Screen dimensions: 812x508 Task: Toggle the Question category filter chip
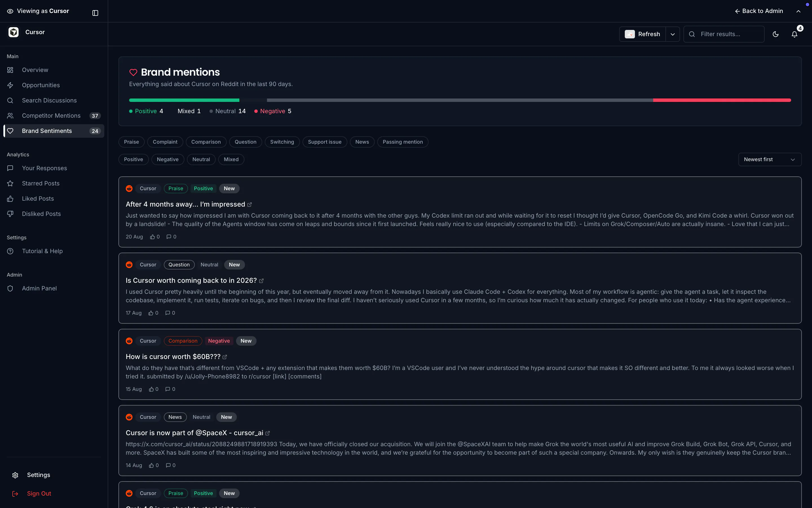click(x=246, y=142)
